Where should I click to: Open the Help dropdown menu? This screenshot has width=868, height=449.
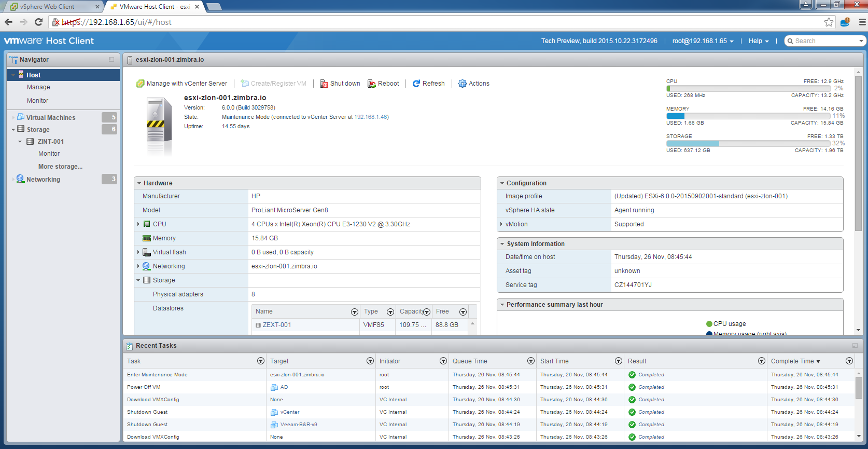pos(759,41)
